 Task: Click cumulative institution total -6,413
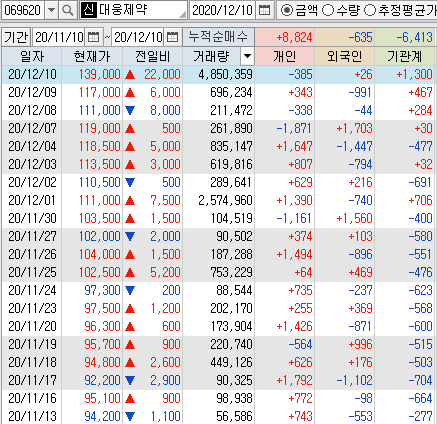pos(414,37)
